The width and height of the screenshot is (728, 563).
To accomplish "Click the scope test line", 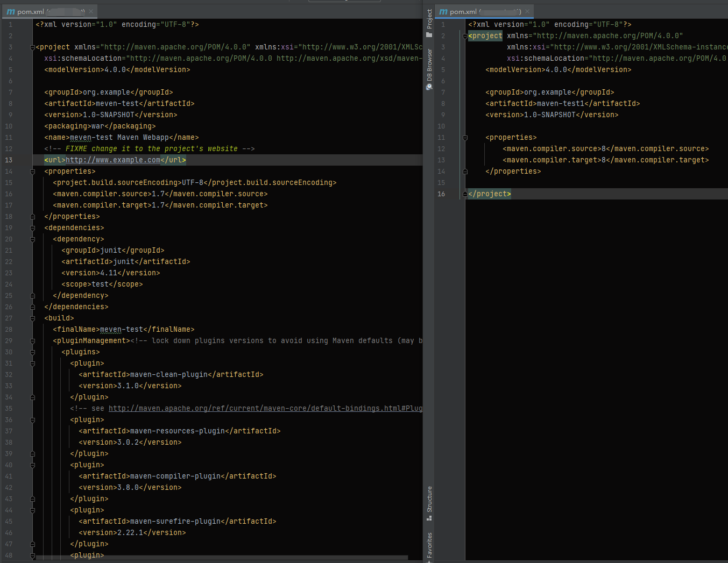I will (102, 284).
